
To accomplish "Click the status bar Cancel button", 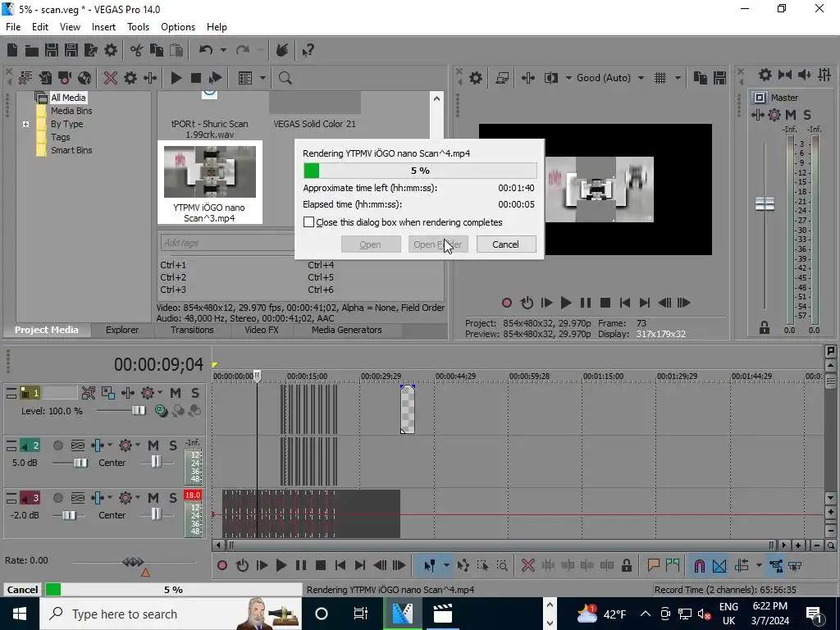I will point(22,590).
